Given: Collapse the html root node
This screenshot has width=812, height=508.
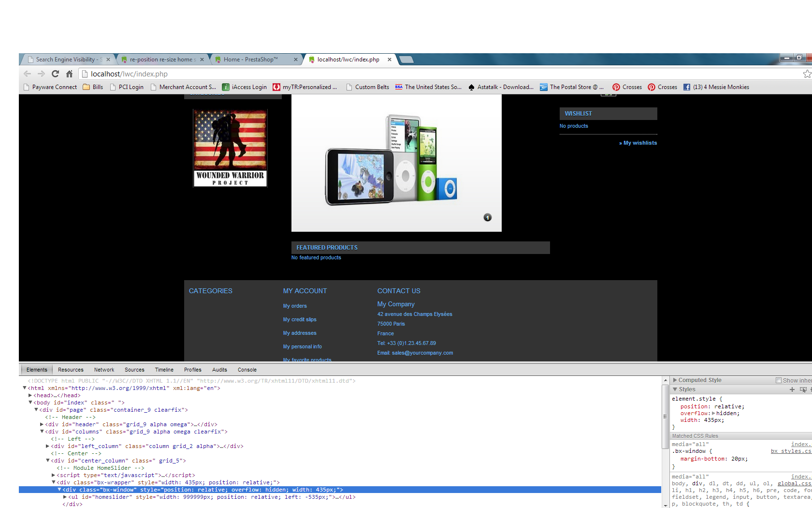Looking at the screenshot, I should pos(25,388).
